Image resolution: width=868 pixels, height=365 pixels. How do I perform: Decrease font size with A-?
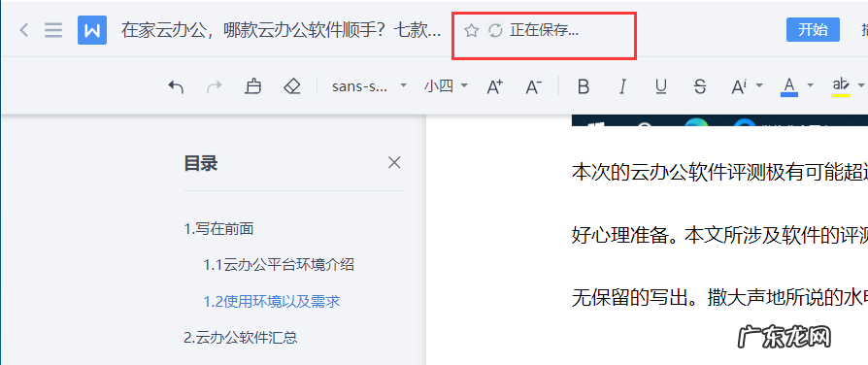pos(533,86)
